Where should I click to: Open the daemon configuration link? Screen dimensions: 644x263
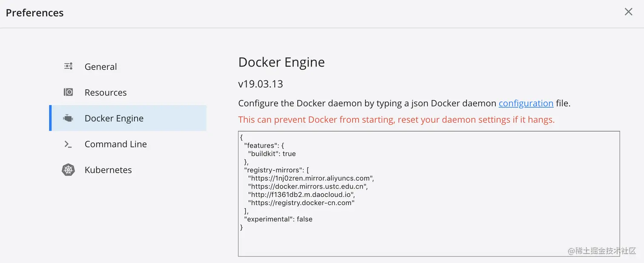[x=526, y=103]
